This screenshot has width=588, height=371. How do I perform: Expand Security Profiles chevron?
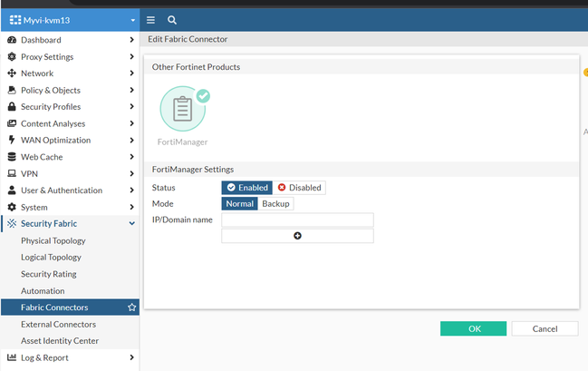tap(131, 107)
